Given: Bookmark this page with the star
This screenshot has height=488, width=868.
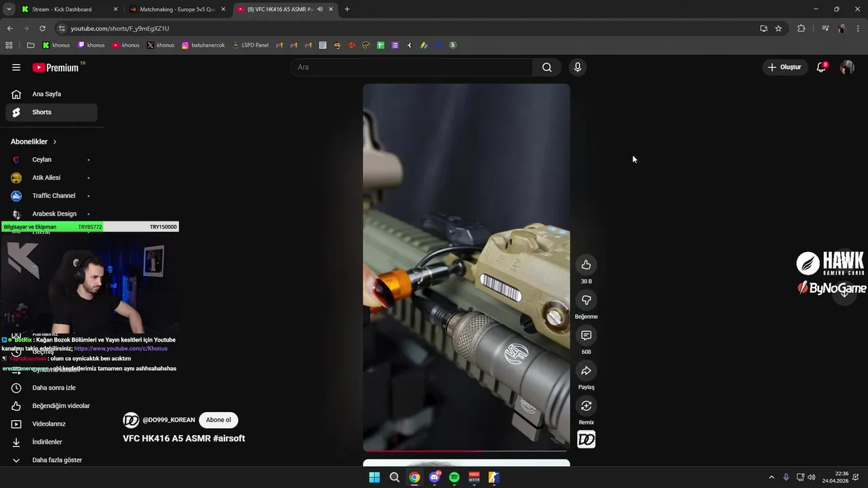Looking at the screenshot, I should [778, 28].
